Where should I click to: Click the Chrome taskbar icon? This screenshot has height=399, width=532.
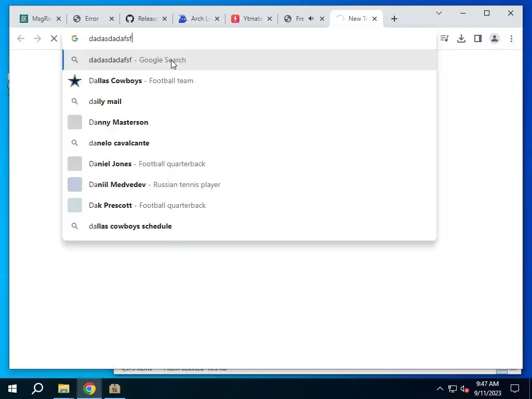[x=89, y=389]
